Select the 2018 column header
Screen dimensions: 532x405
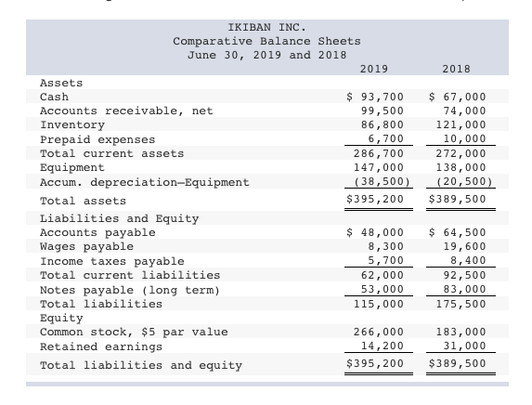click(457, 69)
